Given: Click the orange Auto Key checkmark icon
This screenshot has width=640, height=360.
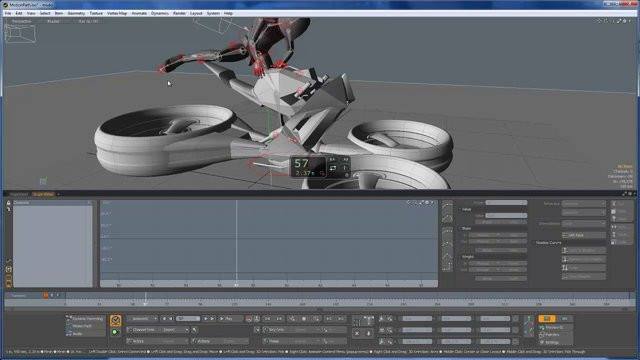Looking at the screenshot, I should click(x=116, y=320).
